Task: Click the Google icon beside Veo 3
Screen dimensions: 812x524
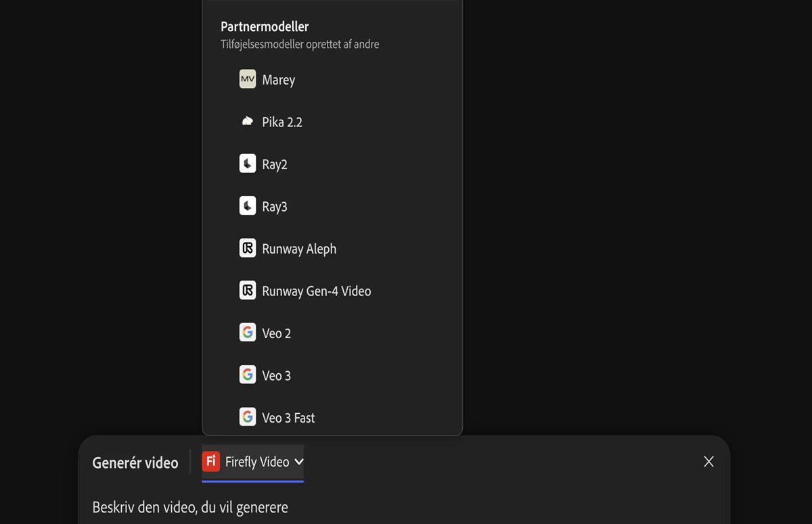Action: click(248, 375)
